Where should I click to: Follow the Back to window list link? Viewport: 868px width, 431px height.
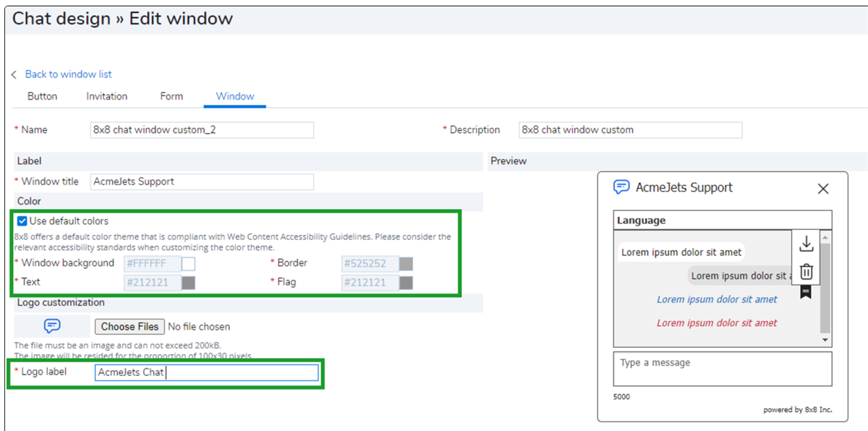69,74
